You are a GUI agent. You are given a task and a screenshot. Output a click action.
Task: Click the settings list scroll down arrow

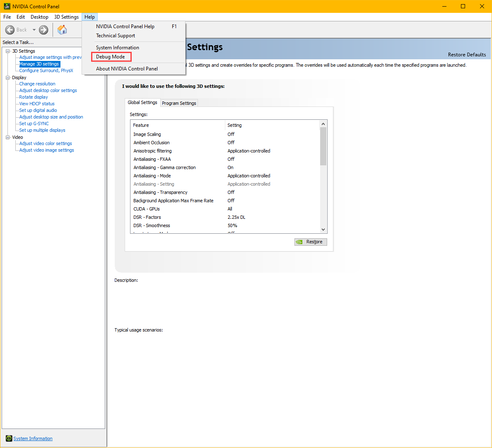click(323, 230)
